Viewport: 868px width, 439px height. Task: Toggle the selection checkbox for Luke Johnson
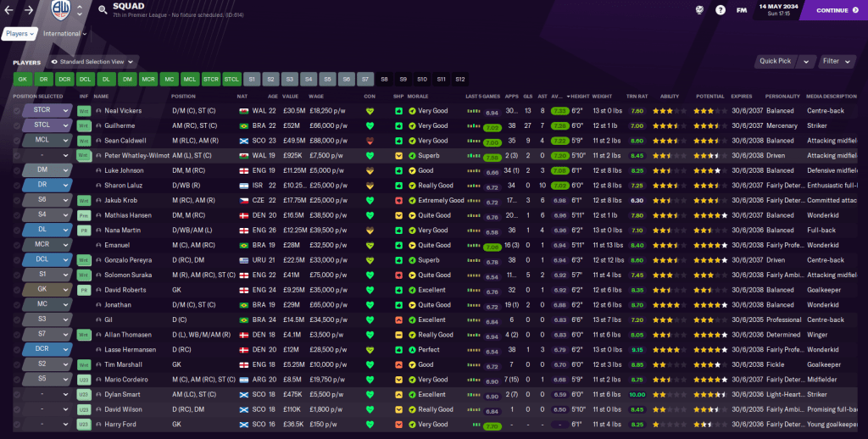pyautogui.click(x=16, y=170)
